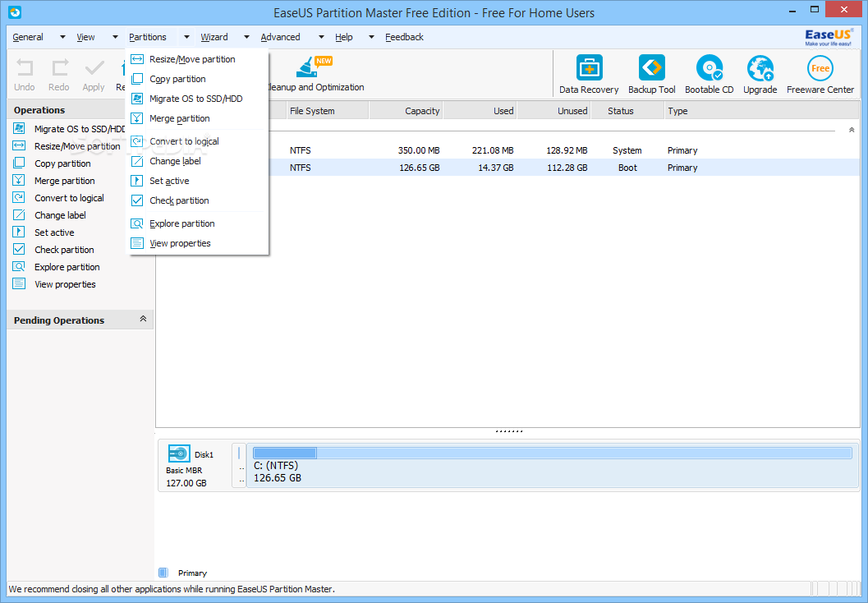
Task: Click Set active in the Operations panel
Action: pos(54,232)
